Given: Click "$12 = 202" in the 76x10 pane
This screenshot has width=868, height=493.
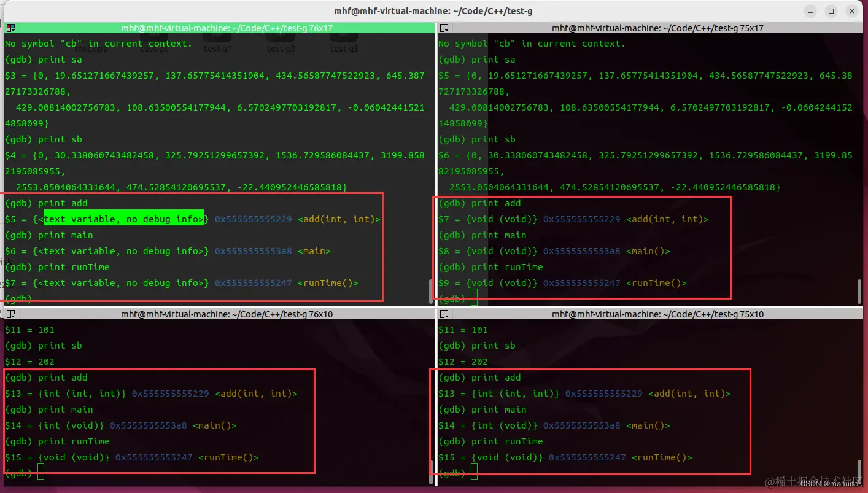Looking at the screenshot, I should 29,362.
